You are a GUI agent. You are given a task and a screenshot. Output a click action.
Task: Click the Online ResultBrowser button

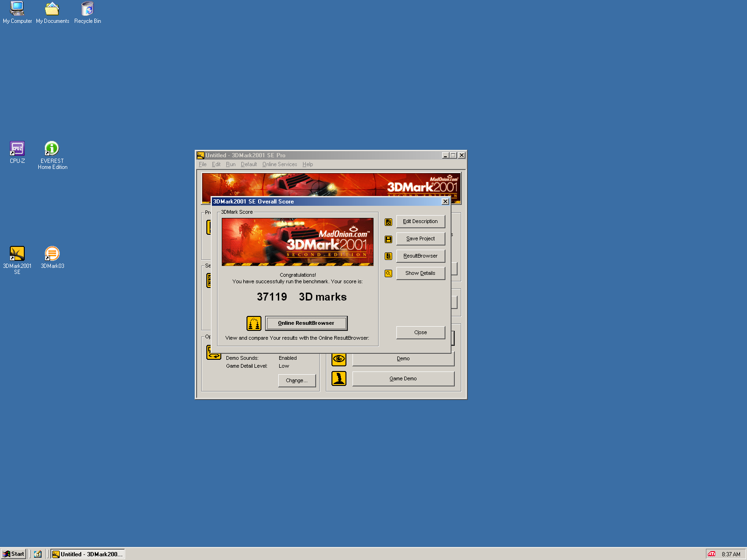[x=306, y=323]
